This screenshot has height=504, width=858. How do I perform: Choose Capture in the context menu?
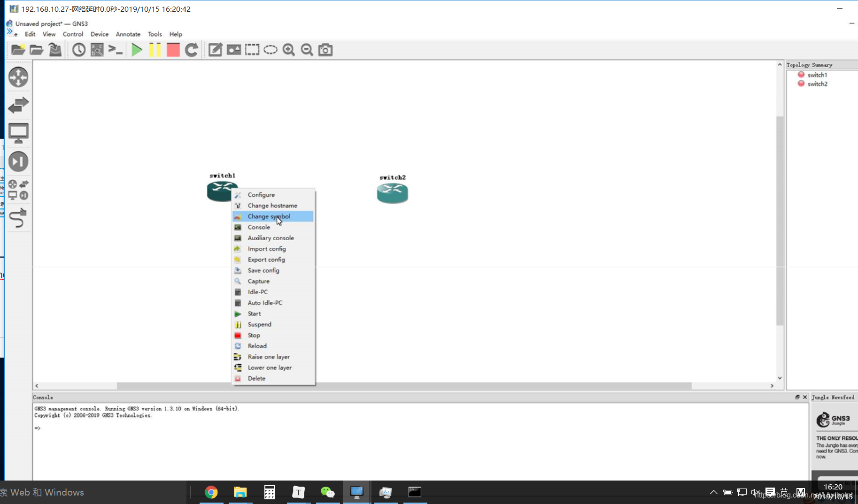point(273,281)
